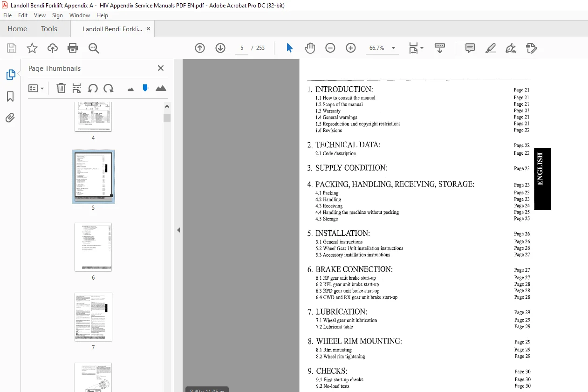Click the '1. INTRODUCTION:' heading
This screenshot has width=588, height=392.
(340, 89)
